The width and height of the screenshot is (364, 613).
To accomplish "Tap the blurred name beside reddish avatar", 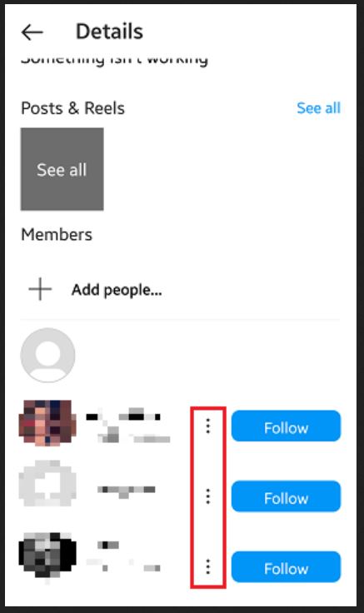I will [128, 425].
